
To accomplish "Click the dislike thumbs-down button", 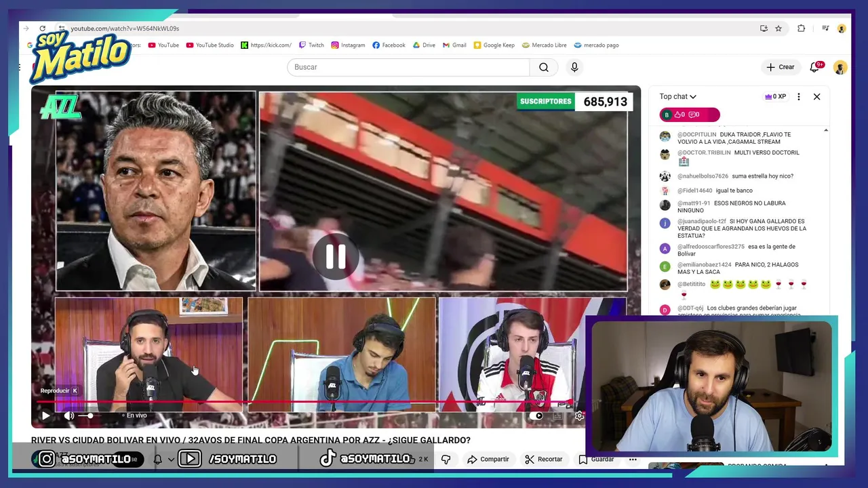I will coord(446,459).
